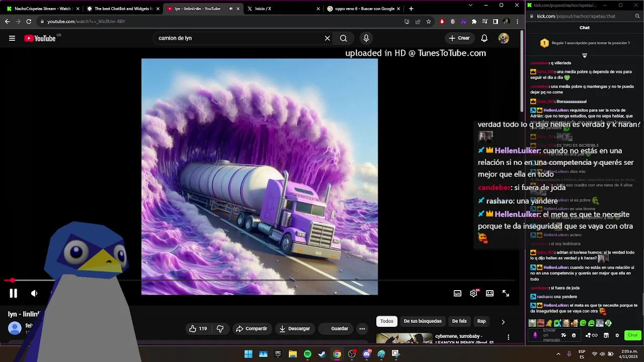The width and height of the screenshot is (644, 362).
Task: Pause the video
Action: 14,293
